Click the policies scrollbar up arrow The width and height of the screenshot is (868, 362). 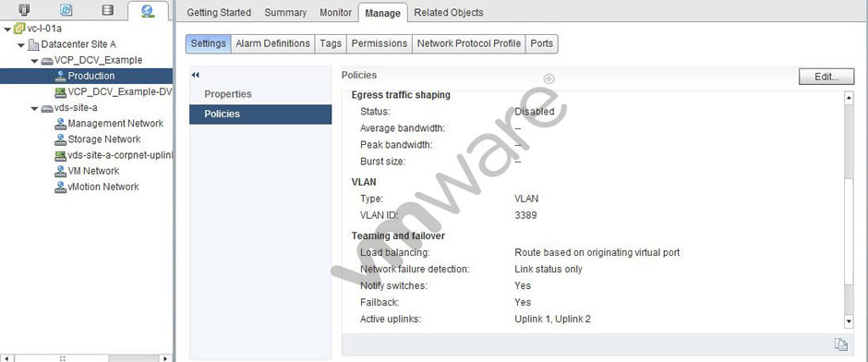849,98
